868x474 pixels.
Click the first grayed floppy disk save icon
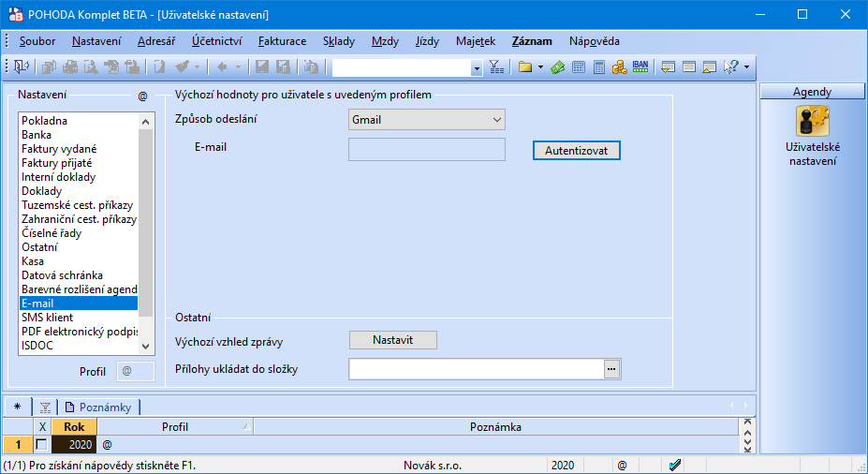pyautogui.click(x=262, y=67)
